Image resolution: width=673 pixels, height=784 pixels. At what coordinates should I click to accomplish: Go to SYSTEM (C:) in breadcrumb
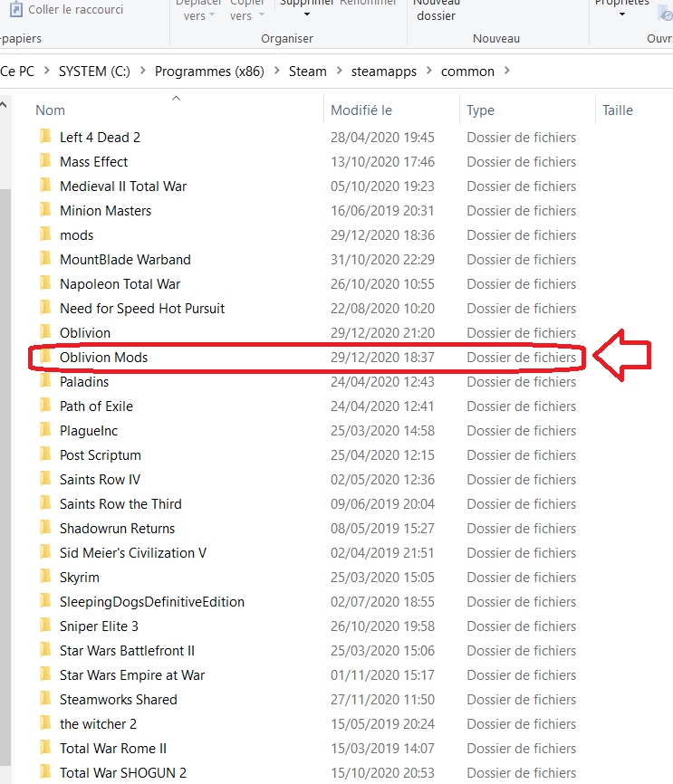94,72
